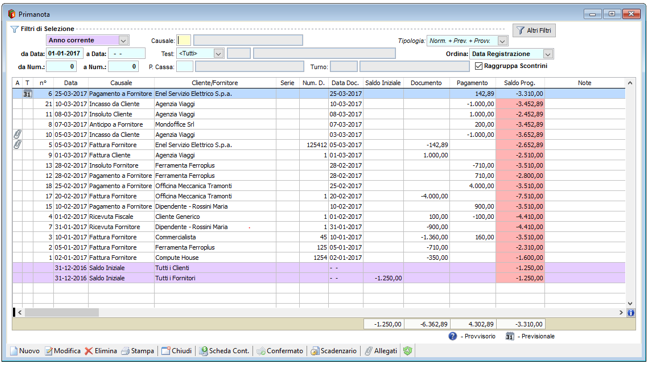Click the P. Cassa code field
Image resolution: width=649 pixels, height=365 pixels.
pos(185,66)
